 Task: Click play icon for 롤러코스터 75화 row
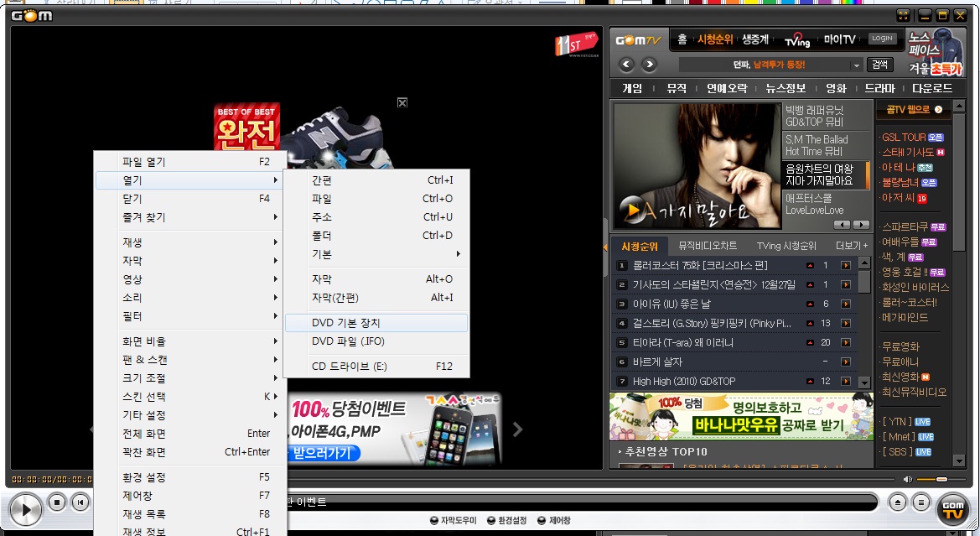(846, 266)
